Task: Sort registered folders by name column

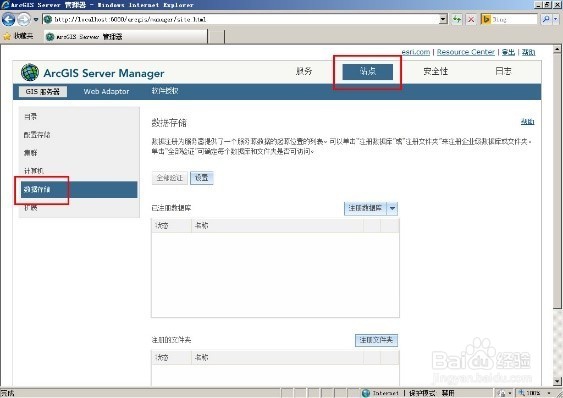Action: tap(277, 358)
